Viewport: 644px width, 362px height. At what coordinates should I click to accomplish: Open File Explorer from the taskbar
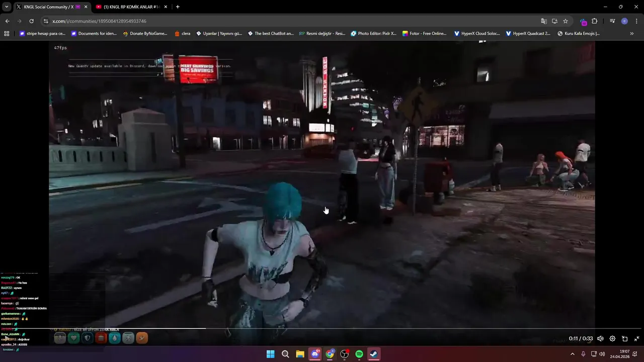point(300,354)
